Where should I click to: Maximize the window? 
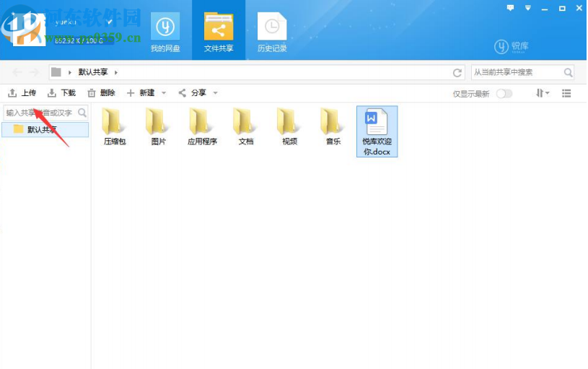(x=562, y=8)
